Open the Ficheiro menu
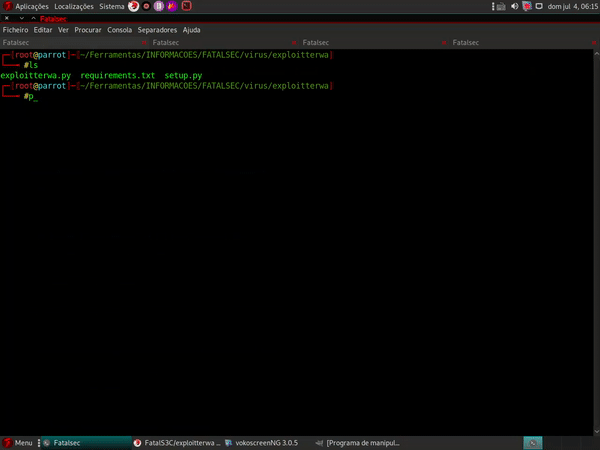600x450 pixels. 15,30
